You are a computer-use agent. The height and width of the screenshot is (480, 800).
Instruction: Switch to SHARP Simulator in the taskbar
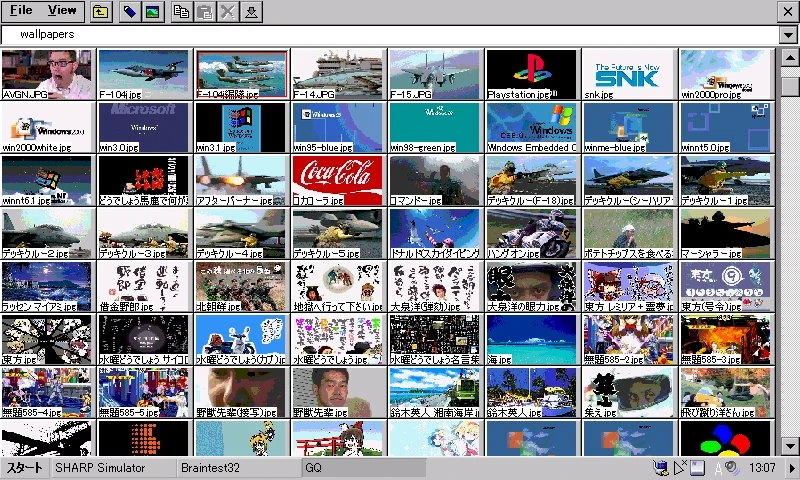click(114, 468)
